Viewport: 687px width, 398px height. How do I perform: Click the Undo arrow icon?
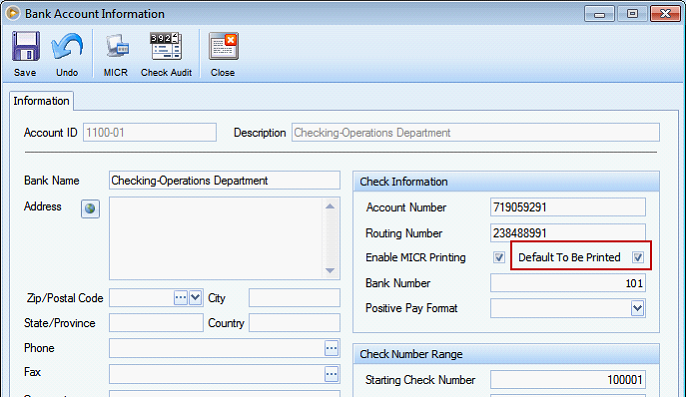click(x=67, y=46)
